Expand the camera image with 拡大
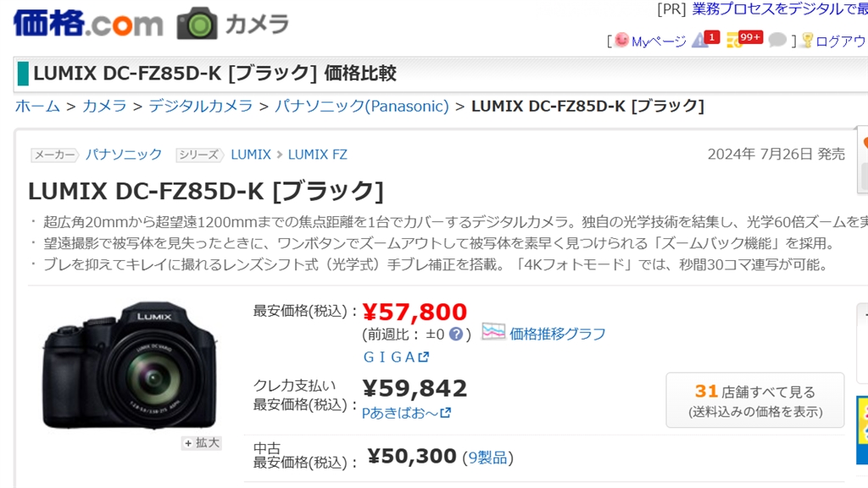Screen dimensions: 868x488 (202, 443)
